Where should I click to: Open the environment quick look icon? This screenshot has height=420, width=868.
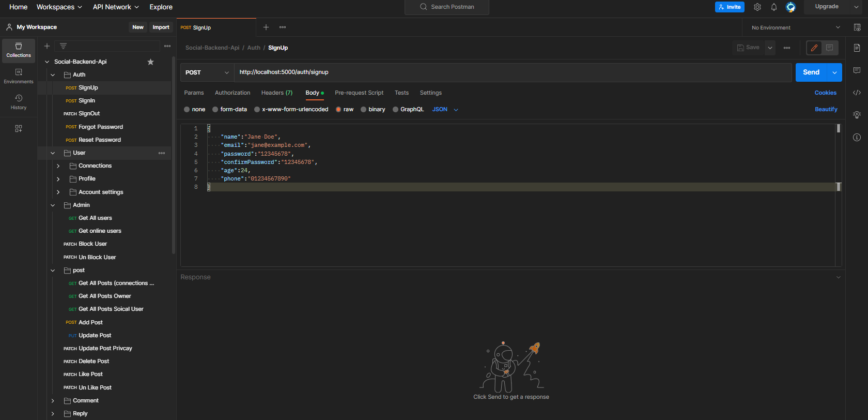(x=857, y=27)
